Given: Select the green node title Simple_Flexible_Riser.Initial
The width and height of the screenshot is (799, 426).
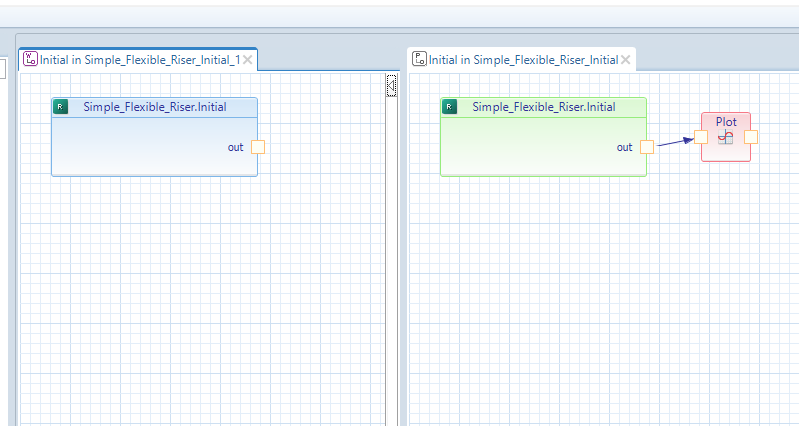Looking at the screenshot, I should (x=543, y=107).
